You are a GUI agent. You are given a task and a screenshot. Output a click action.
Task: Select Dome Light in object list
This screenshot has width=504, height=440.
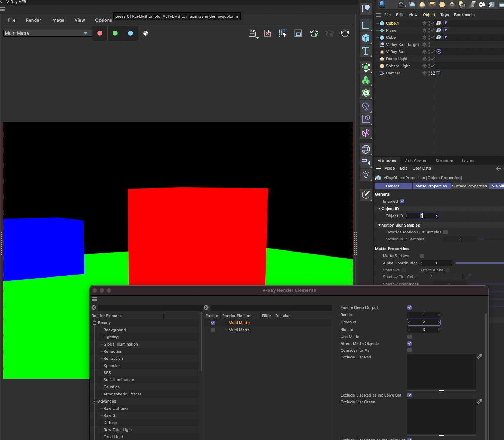[397, 59]
